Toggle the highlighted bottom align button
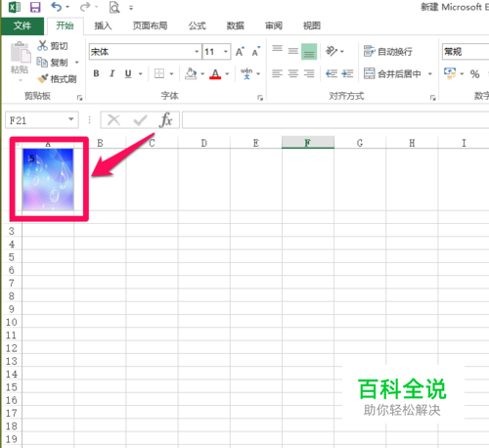This screenshot has height=448, width=489. click(x=309, y=51)
